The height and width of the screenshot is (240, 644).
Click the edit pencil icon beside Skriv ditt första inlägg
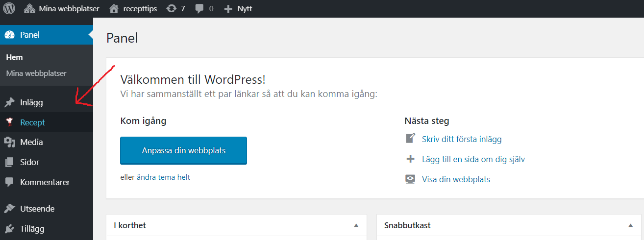[x=410, y=139]
